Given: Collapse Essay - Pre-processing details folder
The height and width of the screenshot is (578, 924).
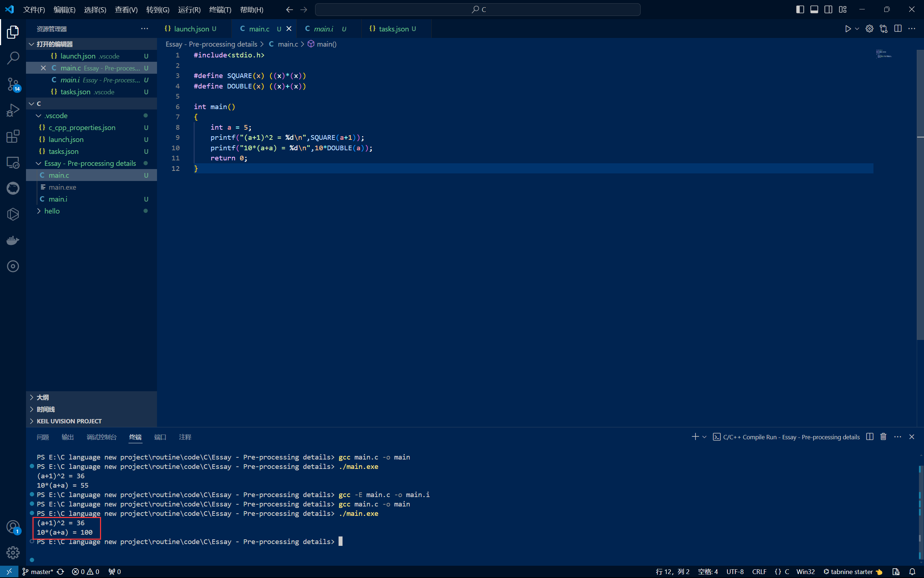Looking at the screenshot, I should pos(92,163).
